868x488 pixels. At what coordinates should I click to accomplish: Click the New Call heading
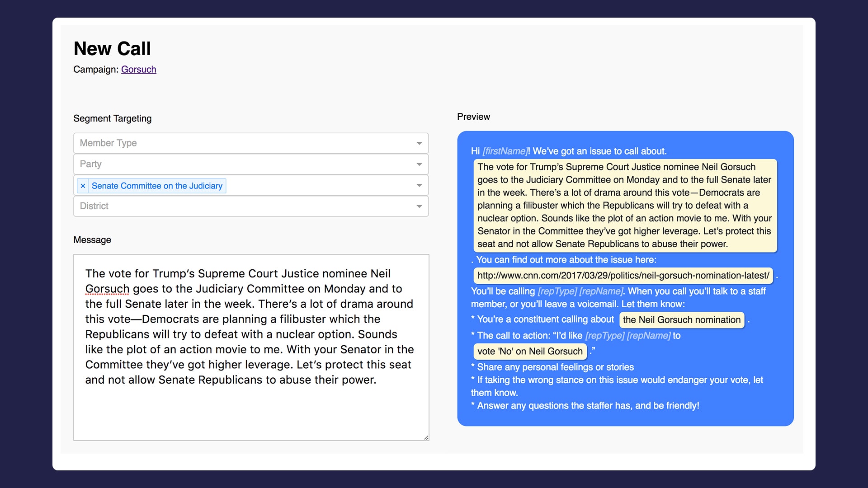[x=112, y=49]
